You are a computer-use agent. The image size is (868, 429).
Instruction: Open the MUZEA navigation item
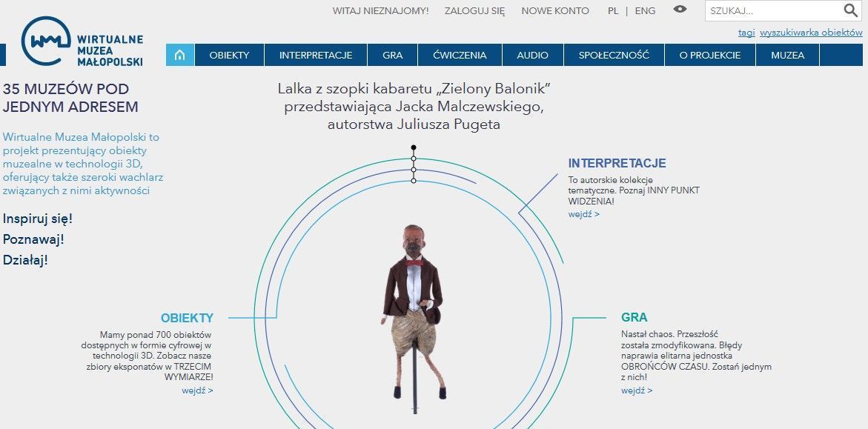tap(788, 55)
